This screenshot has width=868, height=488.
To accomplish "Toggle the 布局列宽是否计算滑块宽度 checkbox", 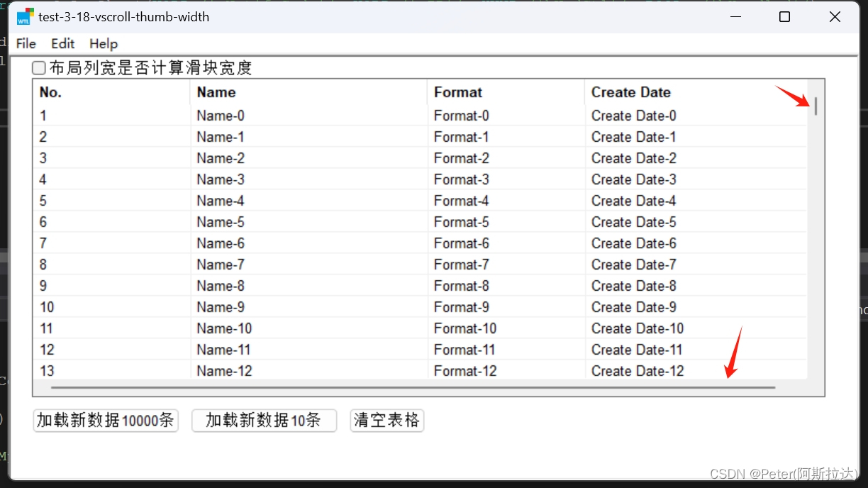I will (x=39, y=68).
